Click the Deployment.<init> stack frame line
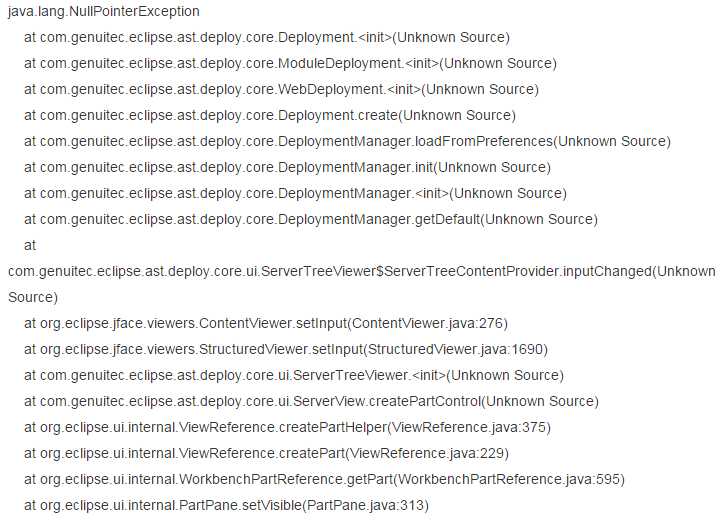724x523 pixels. click(x=266, y=37)
